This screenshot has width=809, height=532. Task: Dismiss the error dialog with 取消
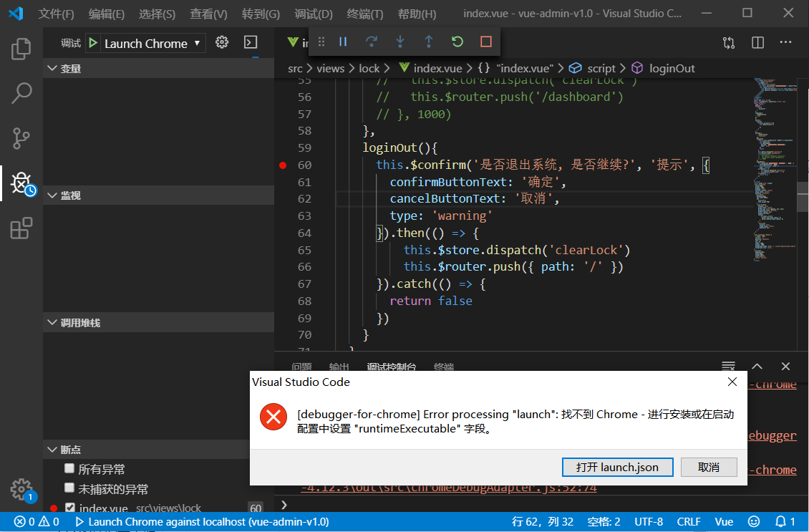pyautogui.click(x=708, y=467)
